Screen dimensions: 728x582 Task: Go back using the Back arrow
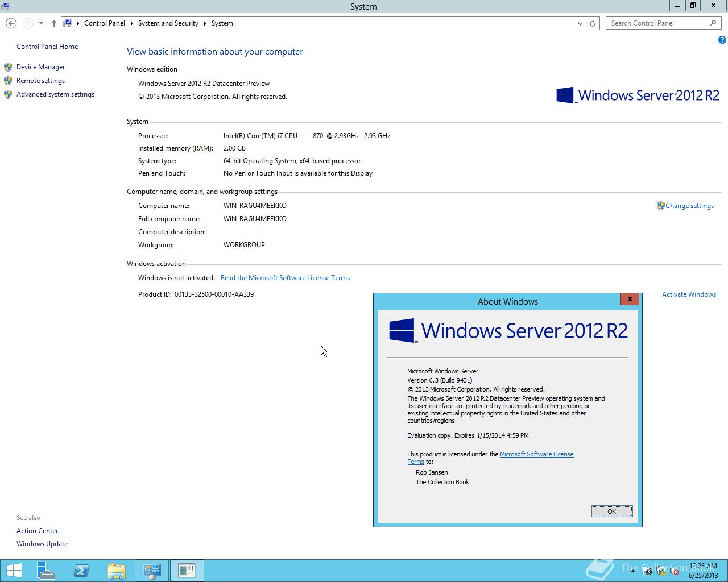(x=11, y=23)
